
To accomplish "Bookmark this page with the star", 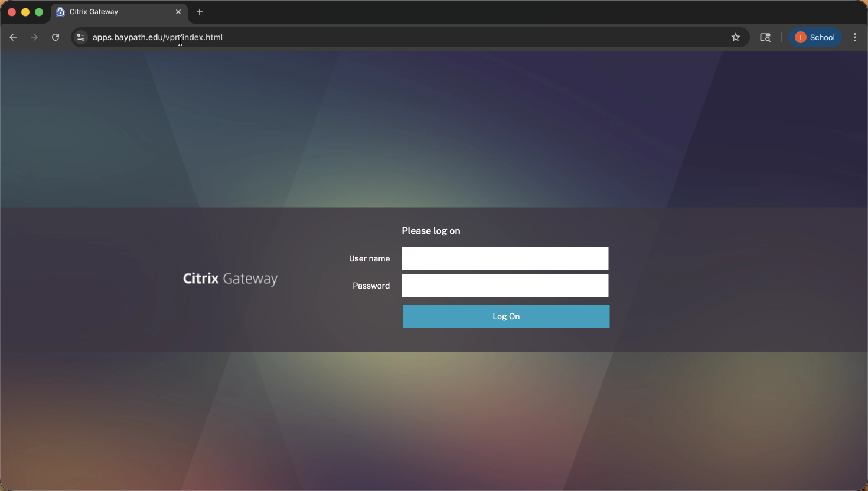I will pos(736,37).
